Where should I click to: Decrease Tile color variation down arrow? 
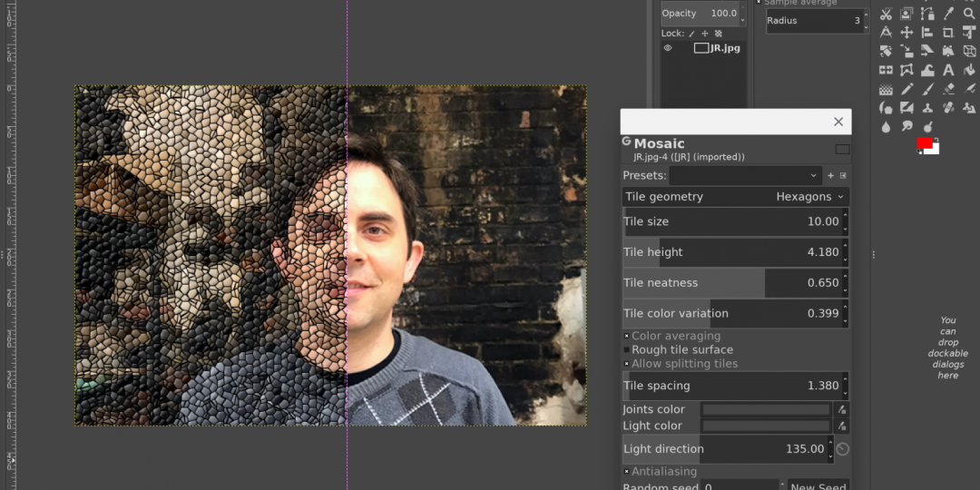point(845,320)
